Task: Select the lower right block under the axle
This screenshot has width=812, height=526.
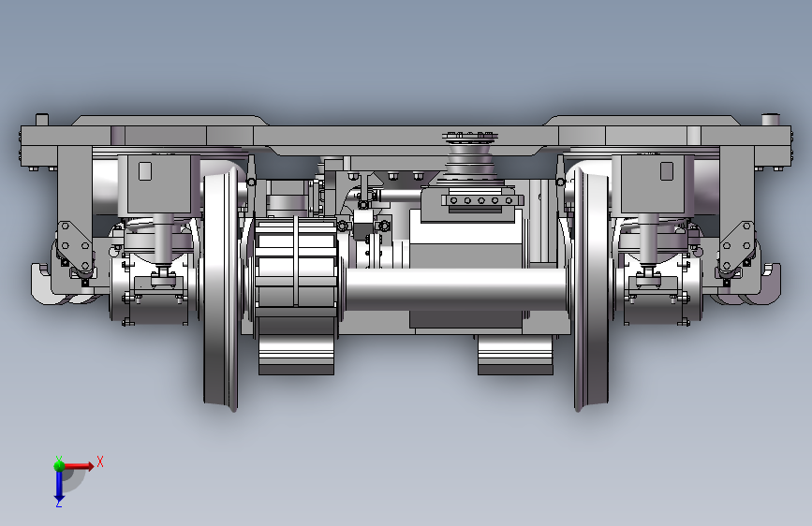Action: click(515, 355)
